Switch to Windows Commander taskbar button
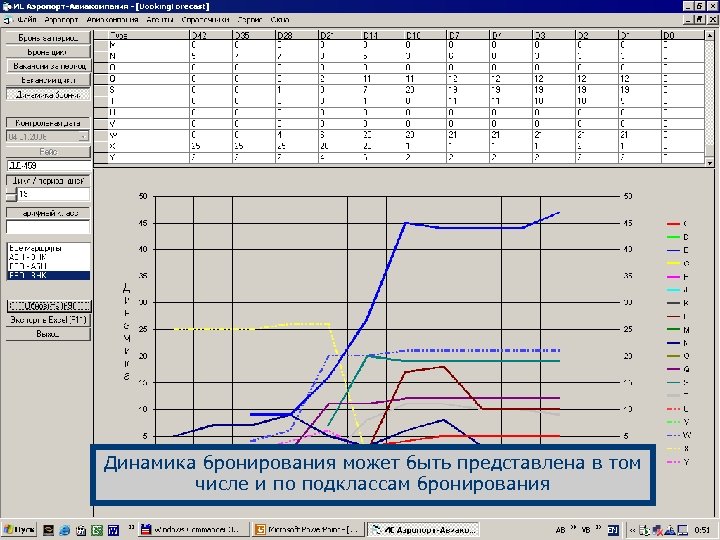 [x=193, y=529]
